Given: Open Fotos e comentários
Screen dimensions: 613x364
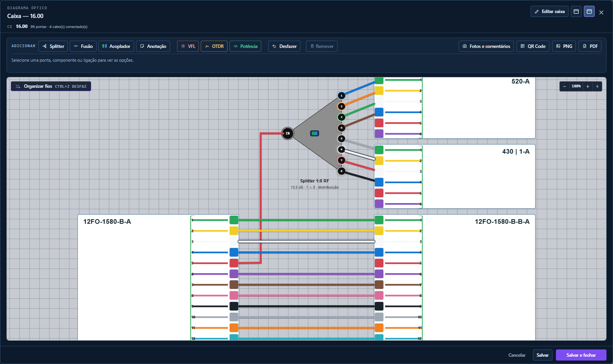Looking at the screenshot, I should click(486, 46).
